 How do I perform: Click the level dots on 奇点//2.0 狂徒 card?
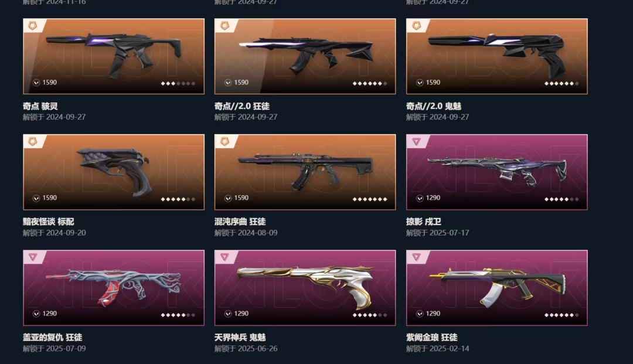click(x=370, y=84)
